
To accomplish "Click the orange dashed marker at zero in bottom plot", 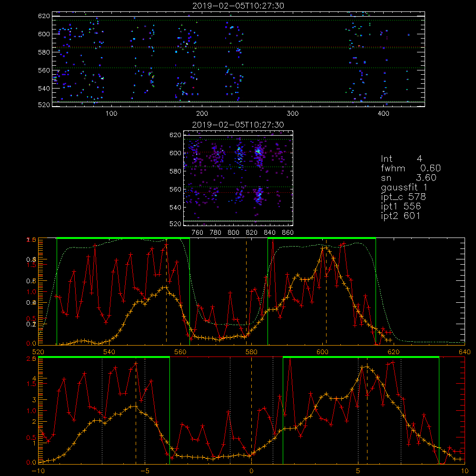I will pos(252,410).
